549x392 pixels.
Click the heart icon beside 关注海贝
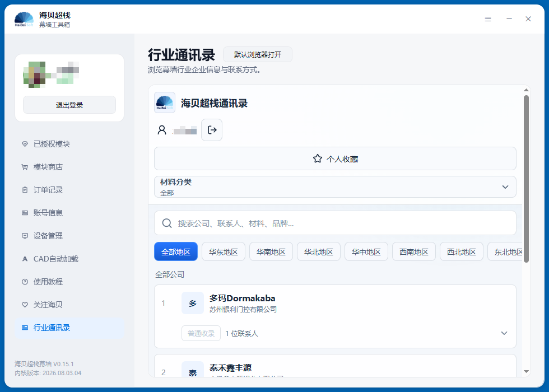[x=25, y=305]
